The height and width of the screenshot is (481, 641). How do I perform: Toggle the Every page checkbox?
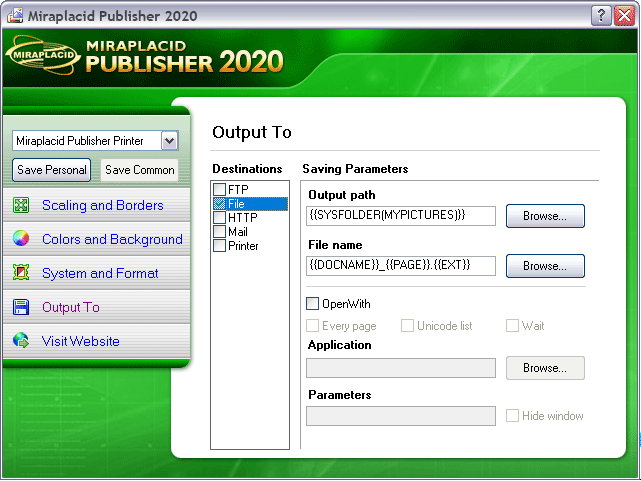312,326
